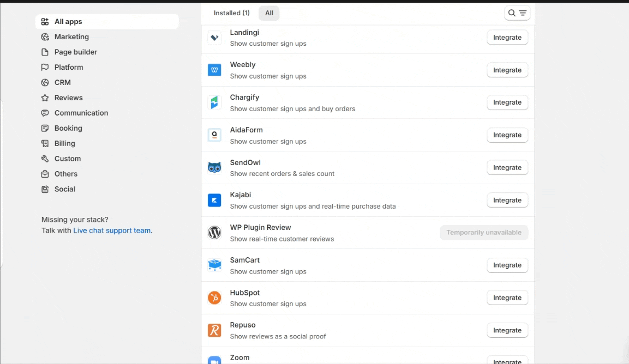Click the Weebly app logo

click(x=214, y=70)
